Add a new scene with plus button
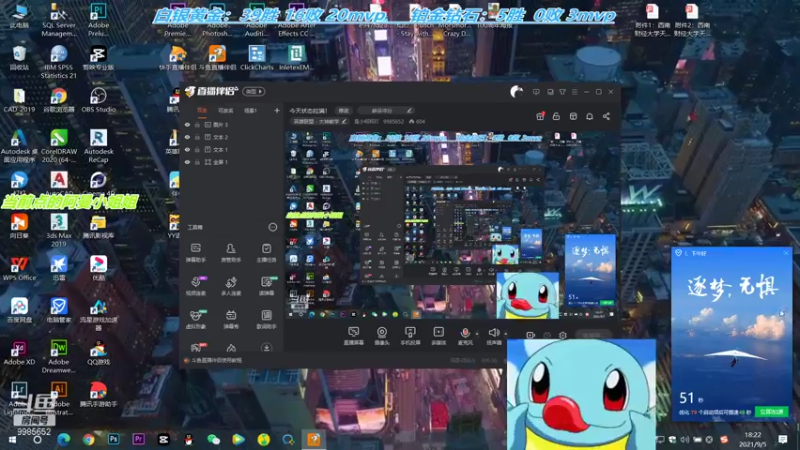This screenshot has height=450, width=800. (x=277, y=110)
